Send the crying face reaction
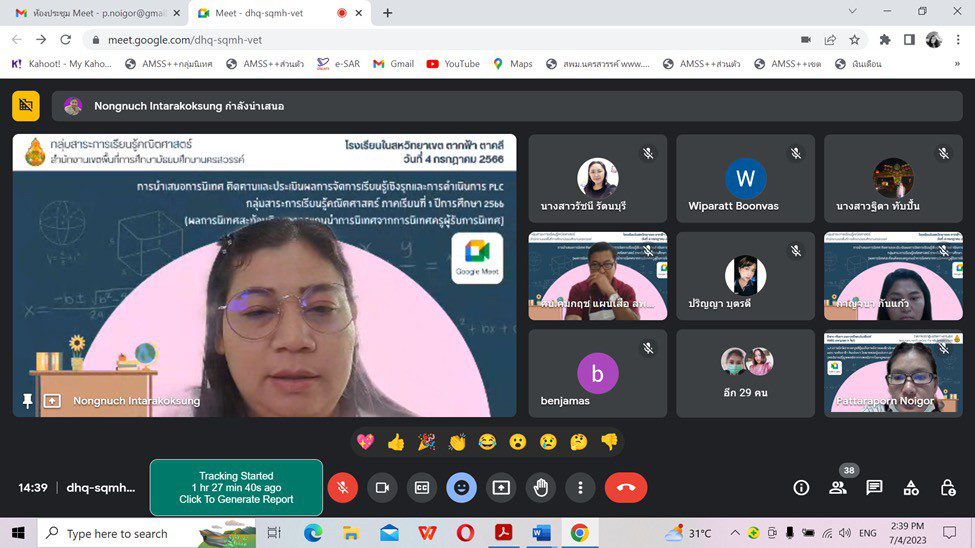This screenshot has height=548, width=975. pyautogui.click(x=548, y=442)
